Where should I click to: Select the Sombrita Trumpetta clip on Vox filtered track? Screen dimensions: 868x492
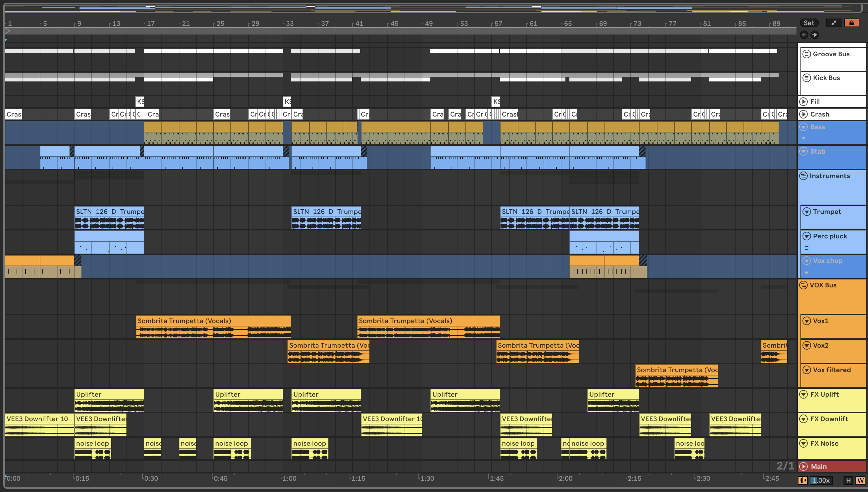click(x=676, y=376)
